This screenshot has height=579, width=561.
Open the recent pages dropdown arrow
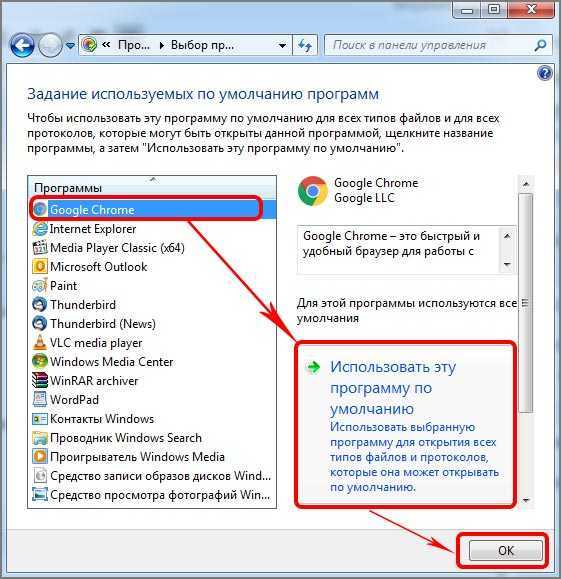pyautogui.click(x=70, y=46)
